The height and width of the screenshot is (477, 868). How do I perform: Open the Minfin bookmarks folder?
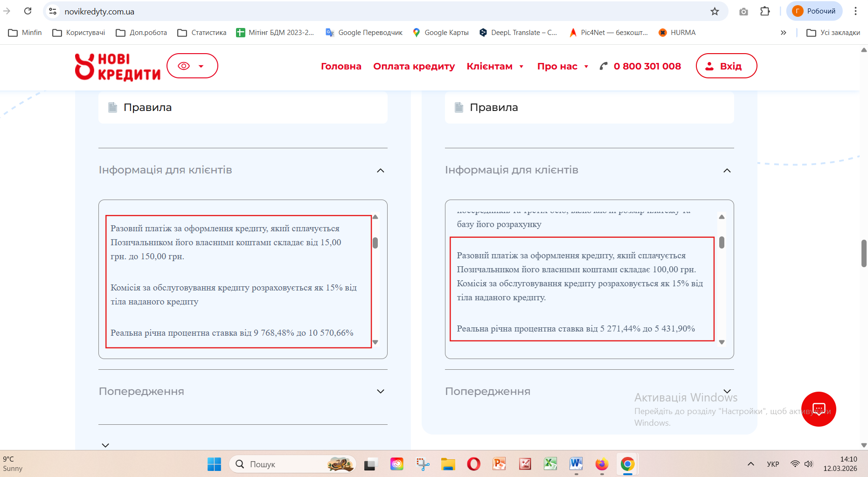tap(25, 33)
